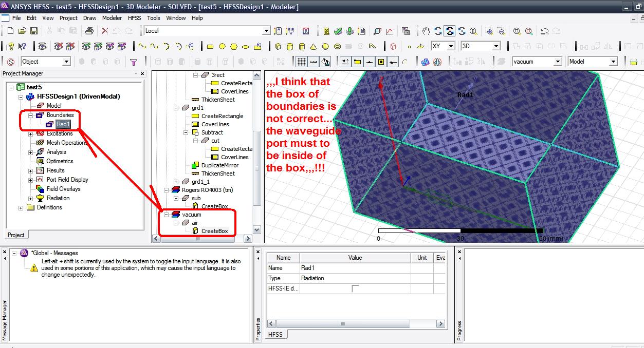This screenshot has height=348, width=644.
Task: Collapse the Subtract operation node
Action: 186,132
